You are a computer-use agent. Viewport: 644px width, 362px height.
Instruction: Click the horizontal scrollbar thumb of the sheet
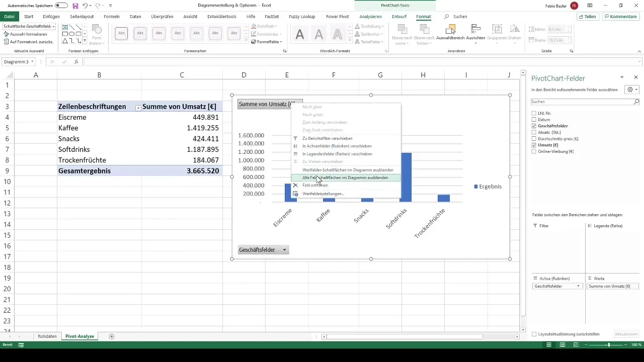(405, 336)
